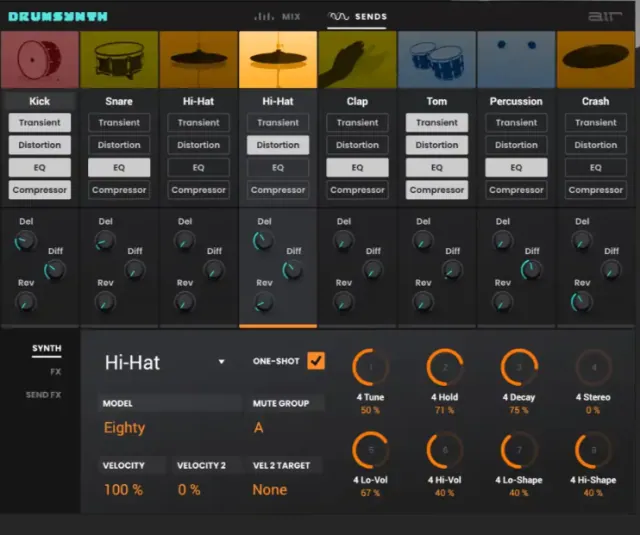Toggle Tom Distortion effect
This screenshot has width=640, height=535.
click(437, 145)
